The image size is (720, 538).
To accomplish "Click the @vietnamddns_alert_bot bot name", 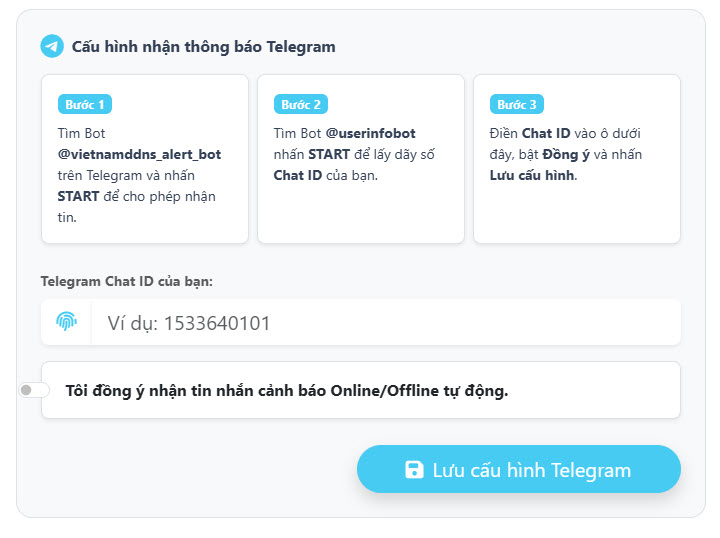I will click(139, 154).
